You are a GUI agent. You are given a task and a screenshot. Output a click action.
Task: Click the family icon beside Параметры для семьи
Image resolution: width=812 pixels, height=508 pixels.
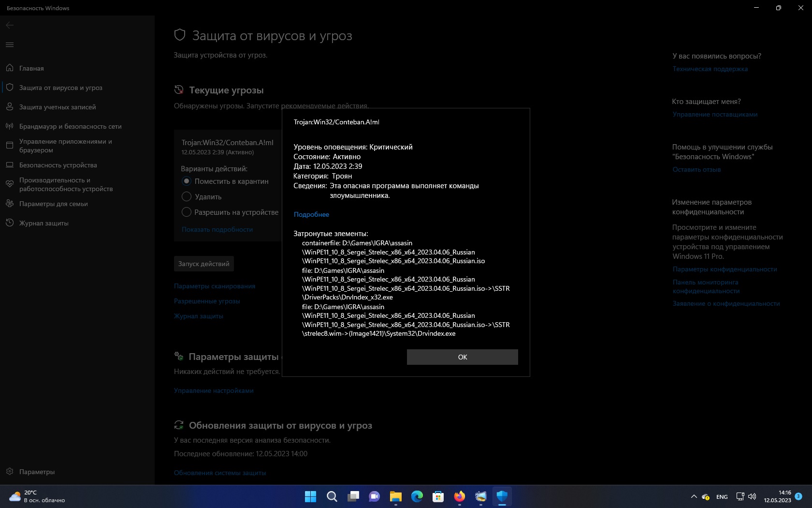point(10,203)
